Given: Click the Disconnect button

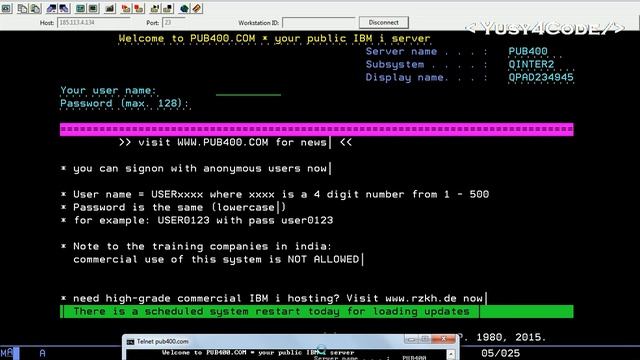Looking at the screenshot, I should click(x=383, y=22).
